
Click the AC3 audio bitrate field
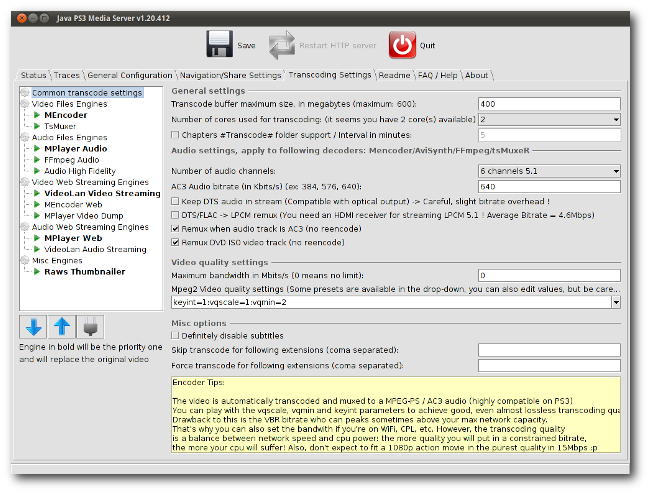pos(549,186)
